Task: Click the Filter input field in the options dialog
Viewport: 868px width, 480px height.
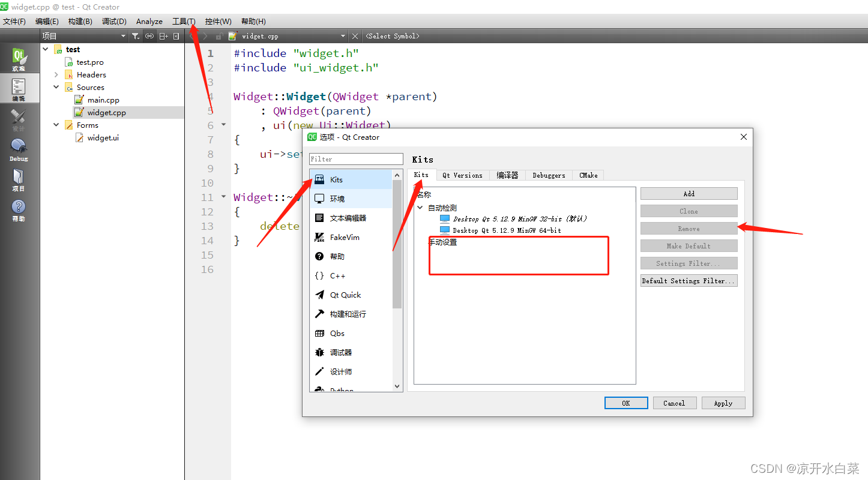Action: point(356,159)
